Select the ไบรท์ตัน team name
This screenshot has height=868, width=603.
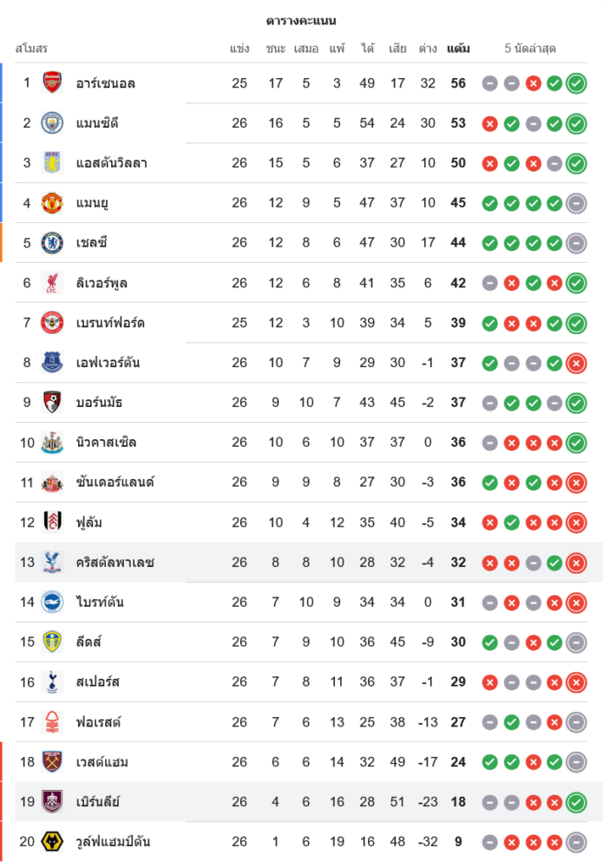[100, 602]
